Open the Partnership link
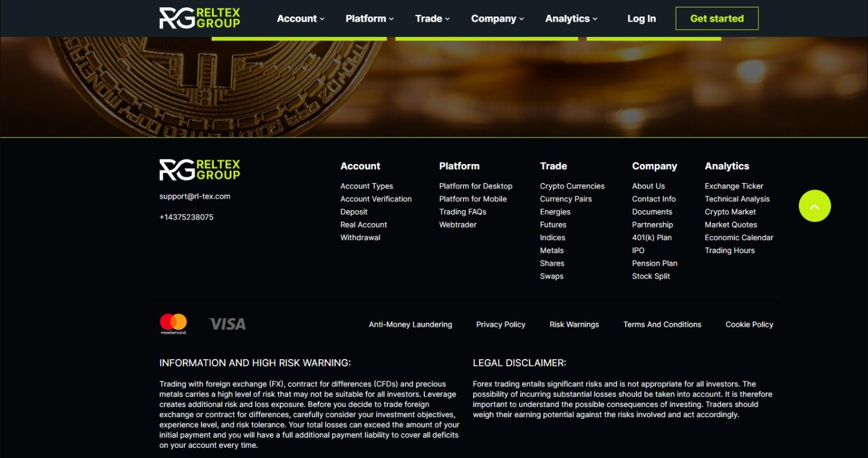This screenshot has width=868, height=458. pyautogui.click(x=652, y=225)
